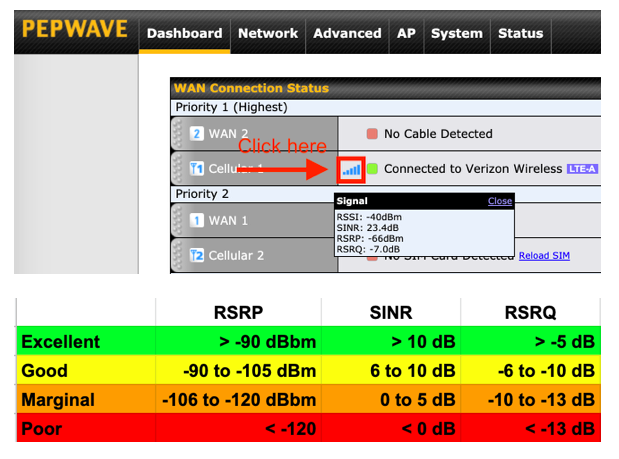Click the green Verizon connection status indicator
619x459 pixels.
coord(373,169)
